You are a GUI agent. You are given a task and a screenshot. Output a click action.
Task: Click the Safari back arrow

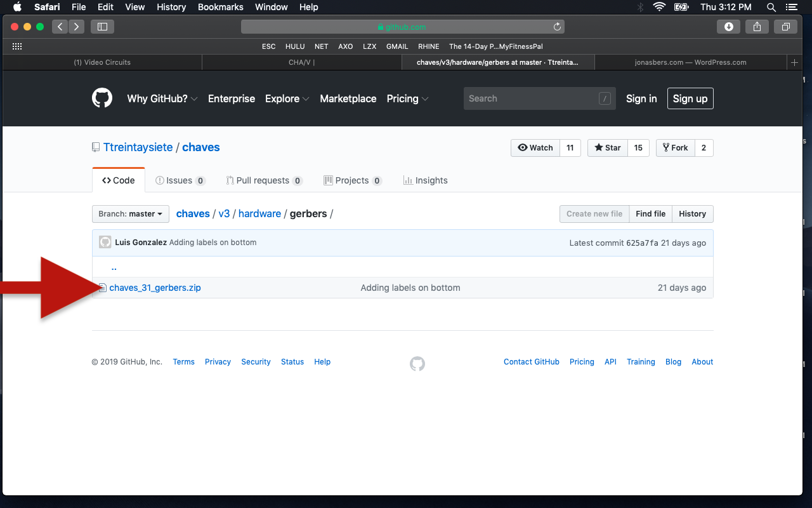(60, 27)
